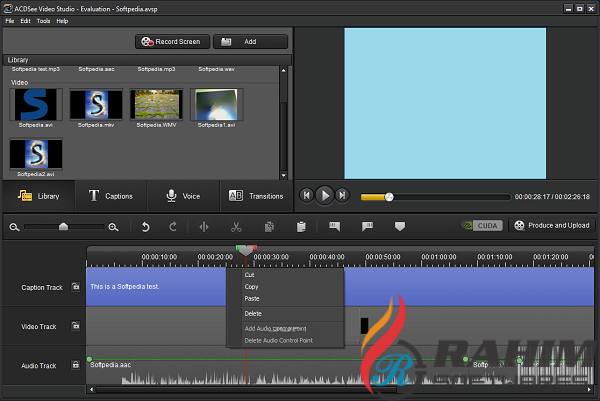Click the zoom out magnifier icon
This screenshot has height=401, width=600.
pos(15,227)
